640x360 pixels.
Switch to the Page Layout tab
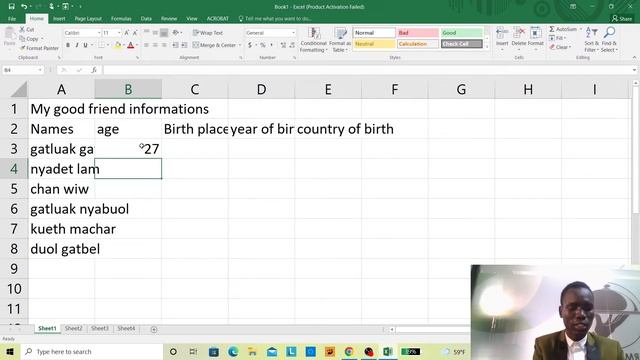(x=88, y=19)
